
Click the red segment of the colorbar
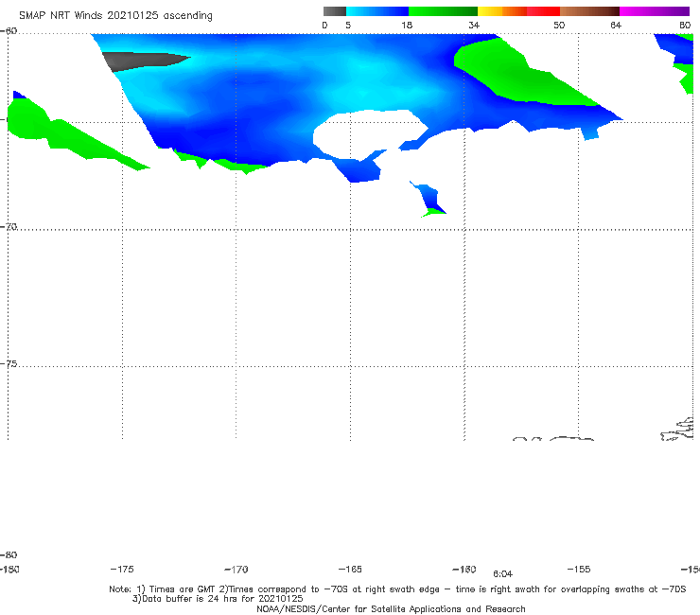click(543, 11)
